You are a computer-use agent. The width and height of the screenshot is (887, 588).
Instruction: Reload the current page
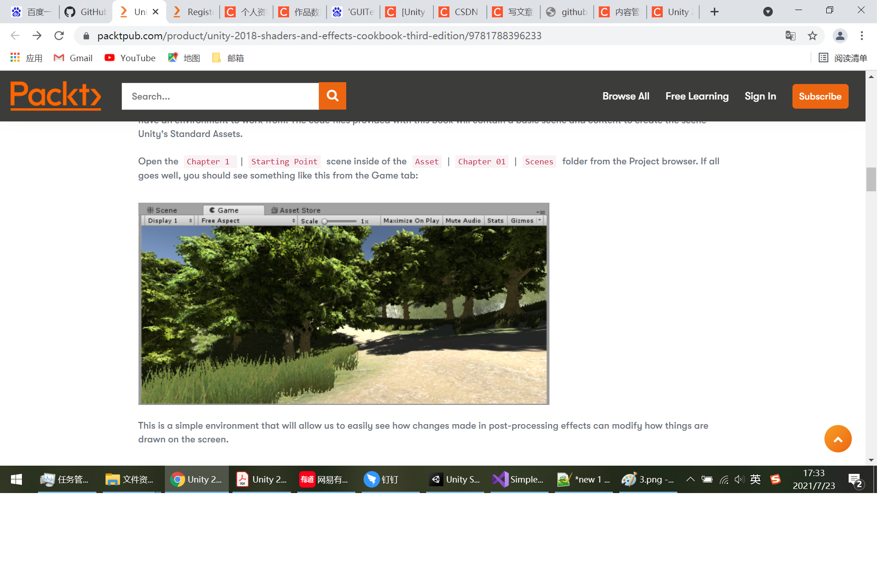click(59, 36)
